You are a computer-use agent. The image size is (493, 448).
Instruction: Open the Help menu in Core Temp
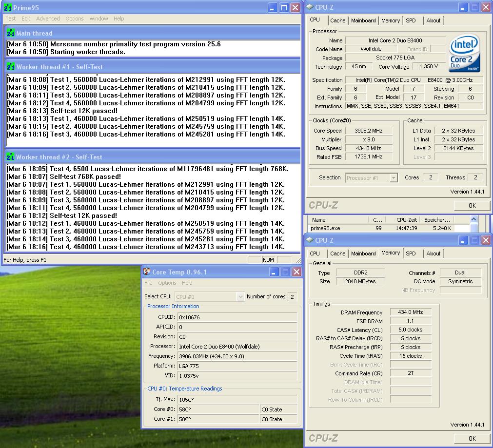[x=187, y=283]
